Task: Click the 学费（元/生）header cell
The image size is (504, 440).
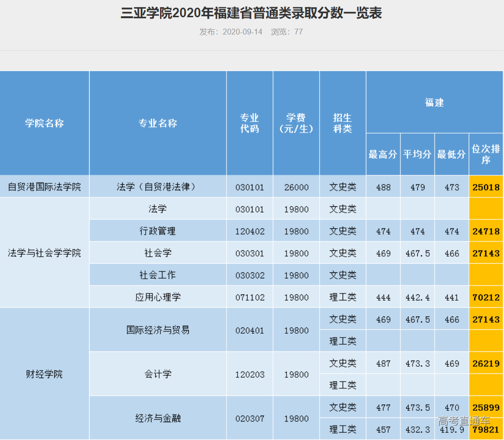Action: (296, 123)
